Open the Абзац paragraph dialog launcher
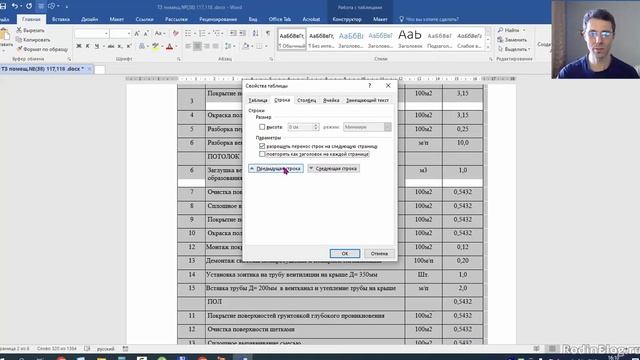Screen dimensions: 640x360 [x=271, y=59]
